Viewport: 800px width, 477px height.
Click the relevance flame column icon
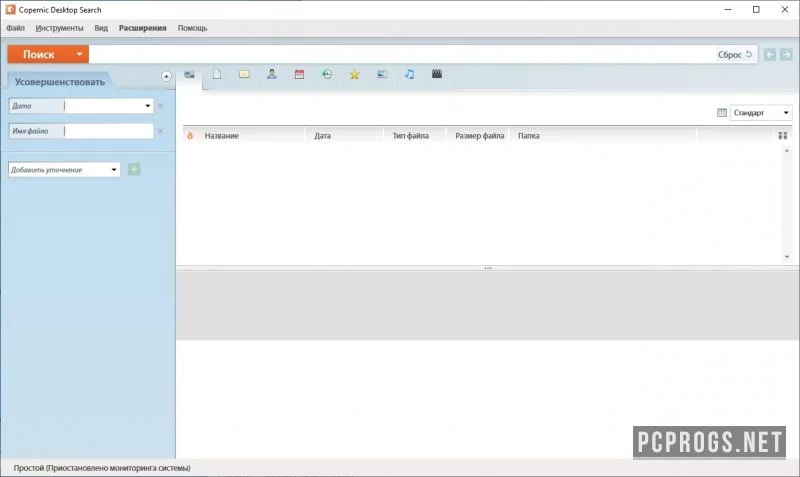click(x=190, y=136)
